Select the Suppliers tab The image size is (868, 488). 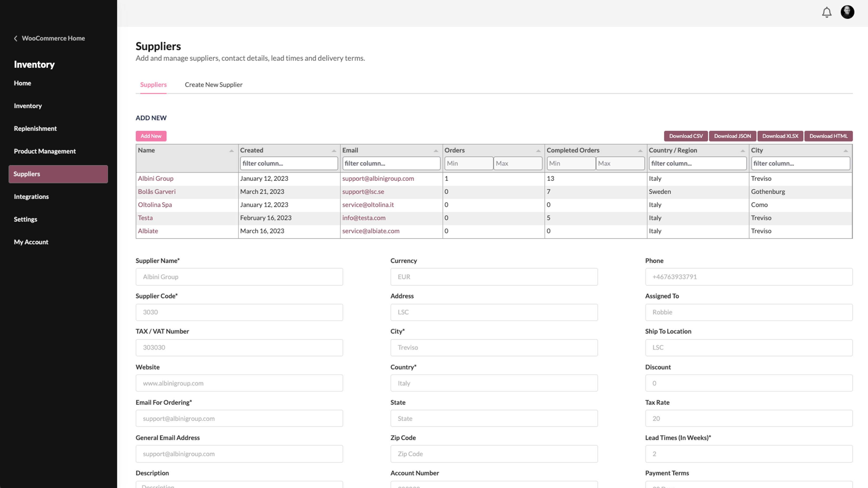click(x=153, y=85)
